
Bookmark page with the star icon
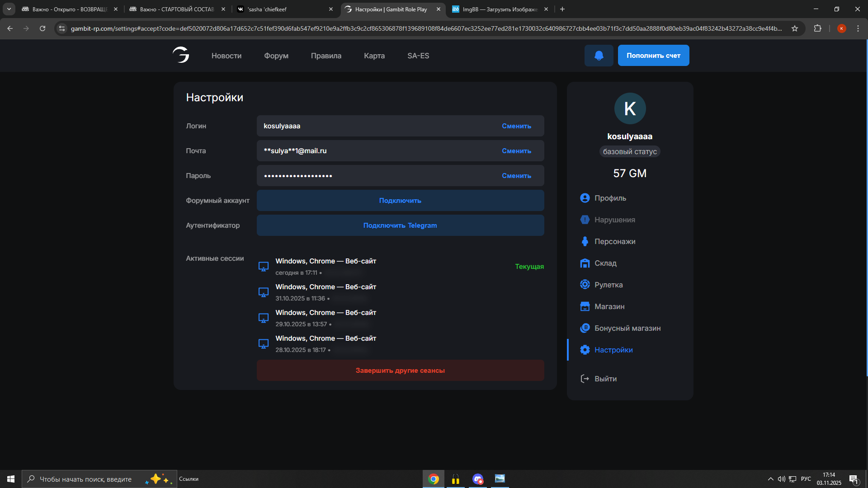click(x=795, y=28)
